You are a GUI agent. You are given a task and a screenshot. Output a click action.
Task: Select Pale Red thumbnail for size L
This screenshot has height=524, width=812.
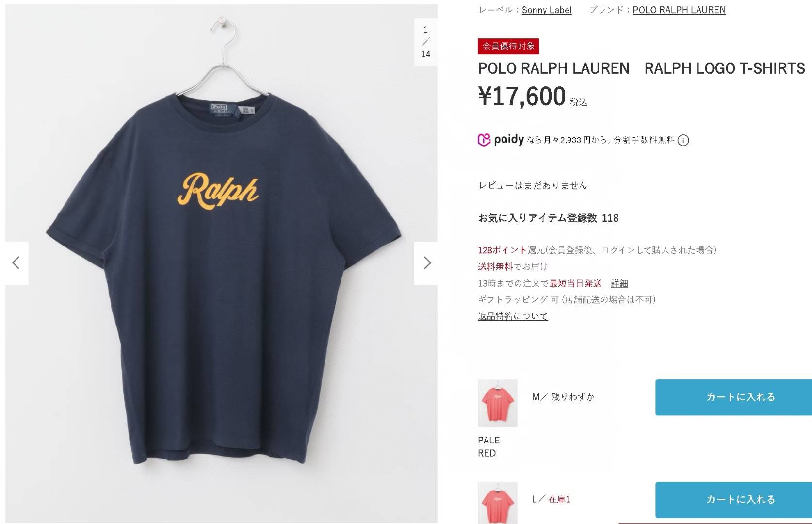point(498,503)
